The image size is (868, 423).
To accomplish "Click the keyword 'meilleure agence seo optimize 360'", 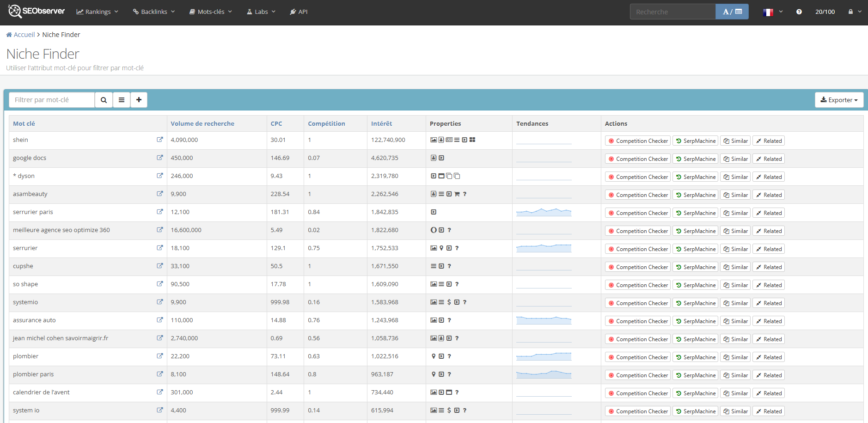I will tap(61, 230).
